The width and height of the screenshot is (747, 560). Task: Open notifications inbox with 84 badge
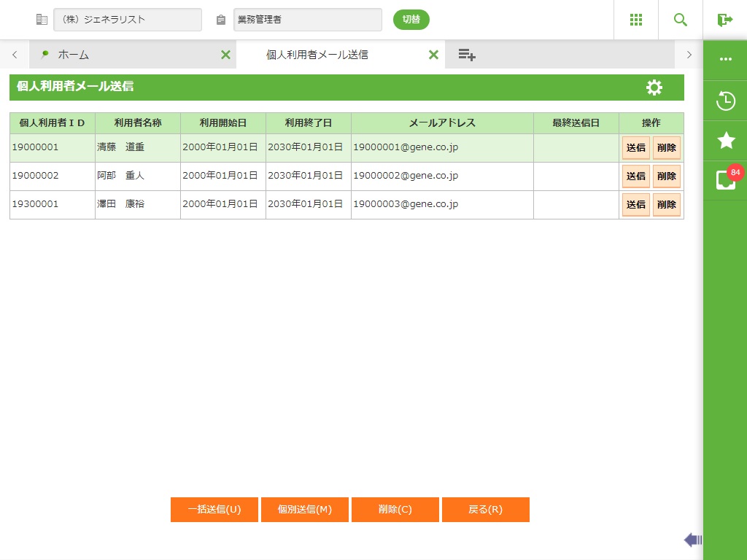(x=725, y=180)
